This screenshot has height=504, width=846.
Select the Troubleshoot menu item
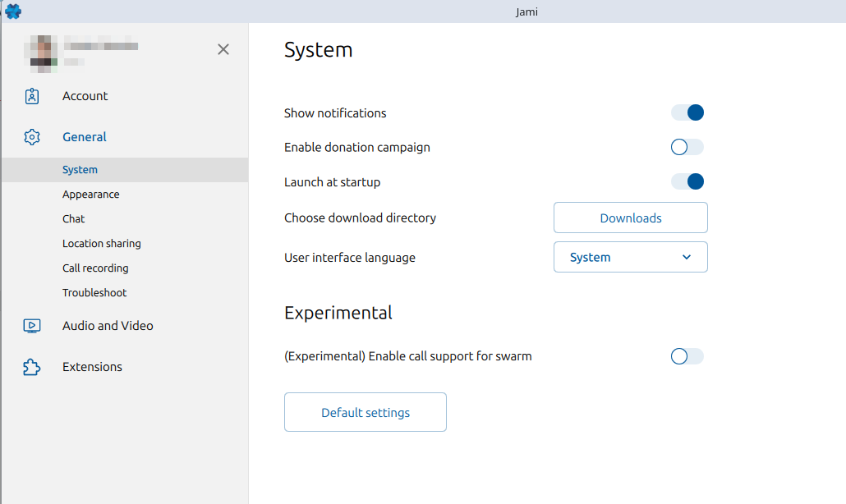coord(94,293)
